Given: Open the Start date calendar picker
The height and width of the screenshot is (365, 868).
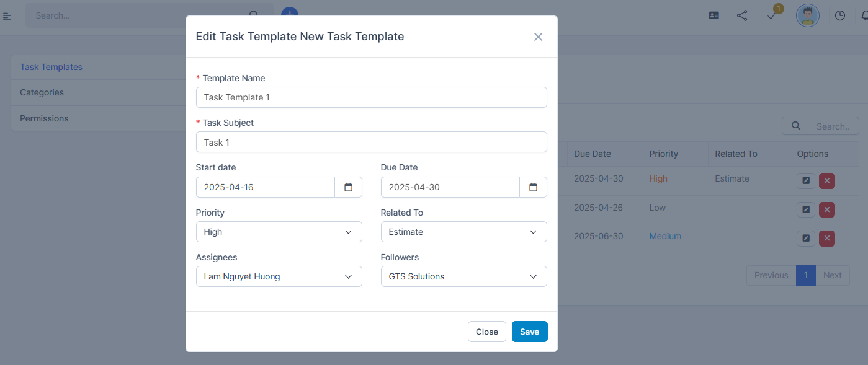Looking at the screenshot, I should 348,187.
